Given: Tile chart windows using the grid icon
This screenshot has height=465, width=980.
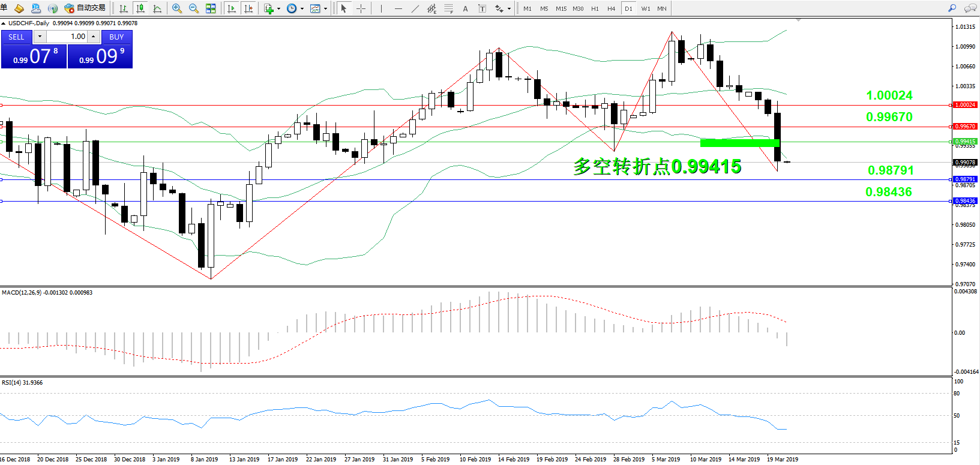Looking at the screenshot, I should tap(211, 8).
